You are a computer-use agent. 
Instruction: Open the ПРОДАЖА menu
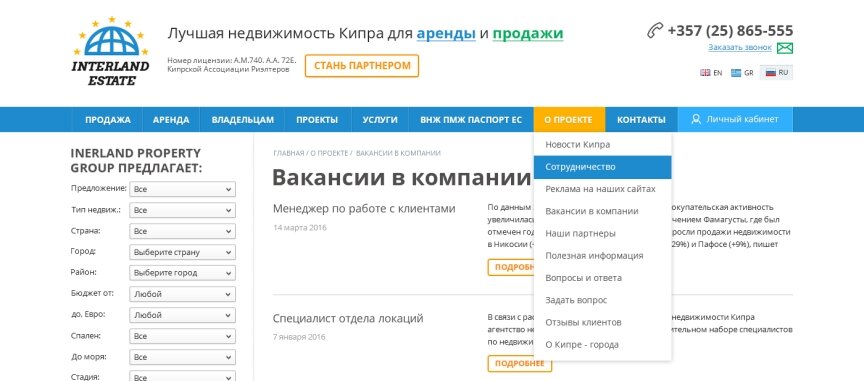click(107, 120)
